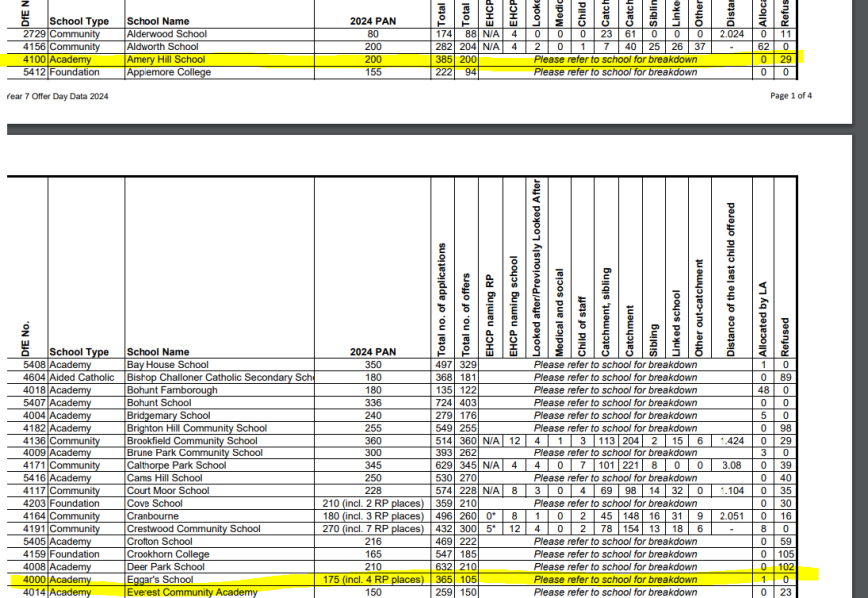Click the lower table's School Name header

[x=157, y=352]
